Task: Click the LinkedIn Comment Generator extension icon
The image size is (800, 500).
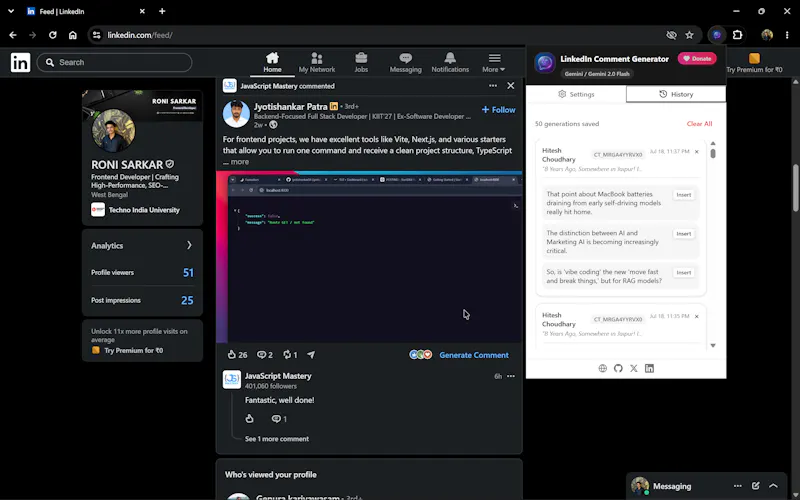Action: (717, 35)
